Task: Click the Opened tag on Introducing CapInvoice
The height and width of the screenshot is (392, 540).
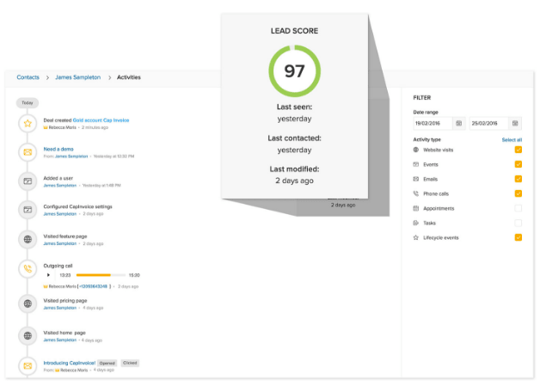Action: click(107, 363)
